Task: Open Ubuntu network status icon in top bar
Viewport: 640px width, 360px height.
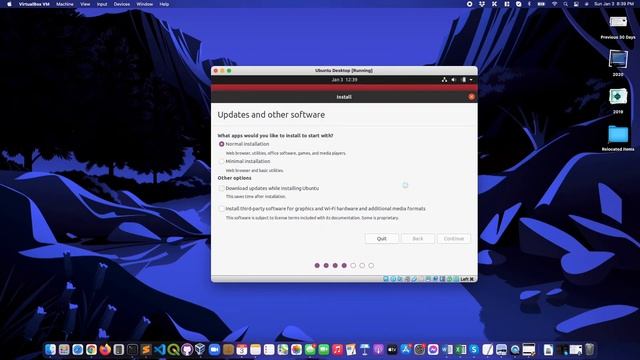Action: pos(444,80)
